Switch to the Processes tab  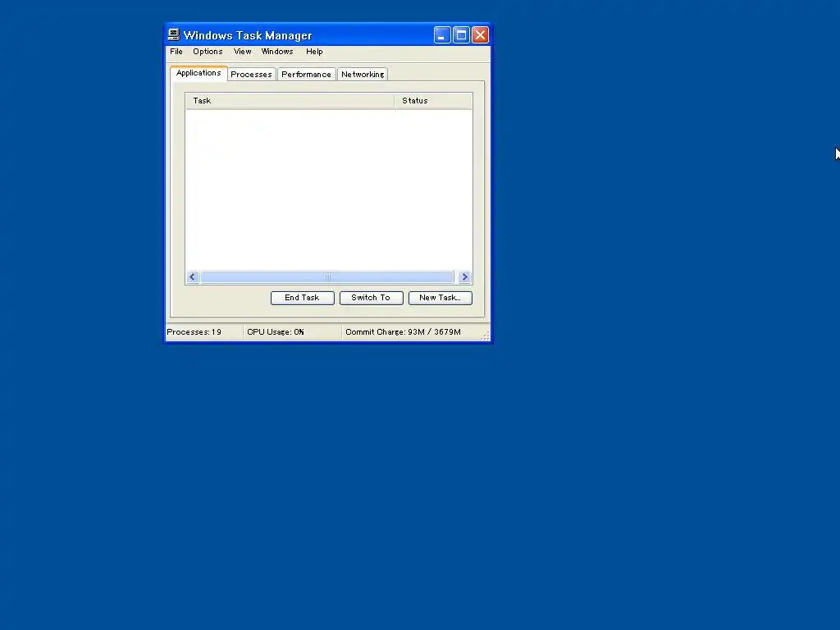point(251,75)
